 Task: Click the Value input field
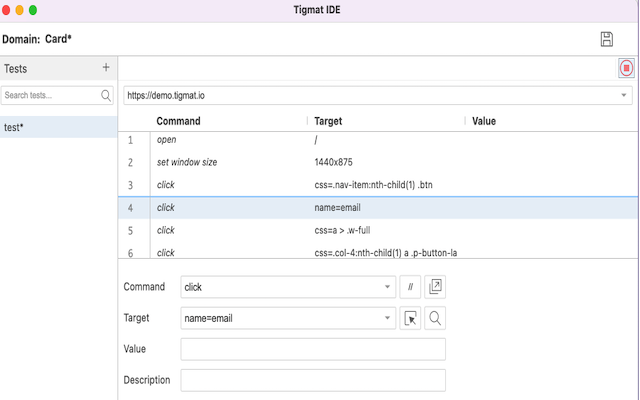313,349
